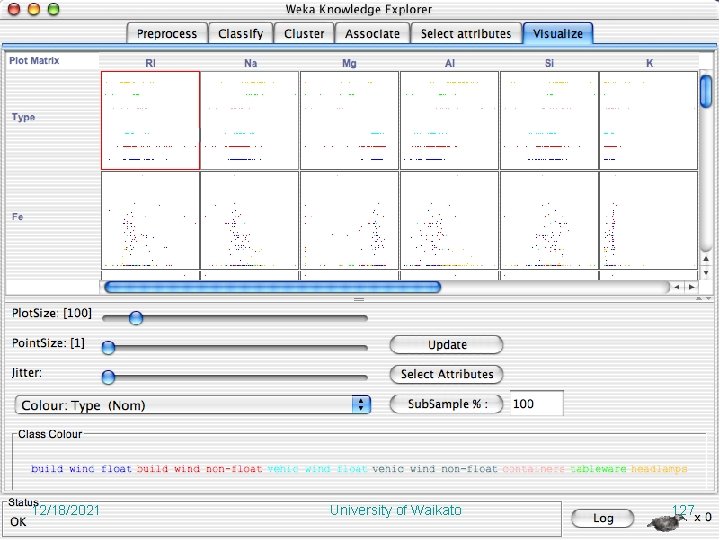Click the RI column header
The height and width of the screenshot is (540, 720).
150,63
